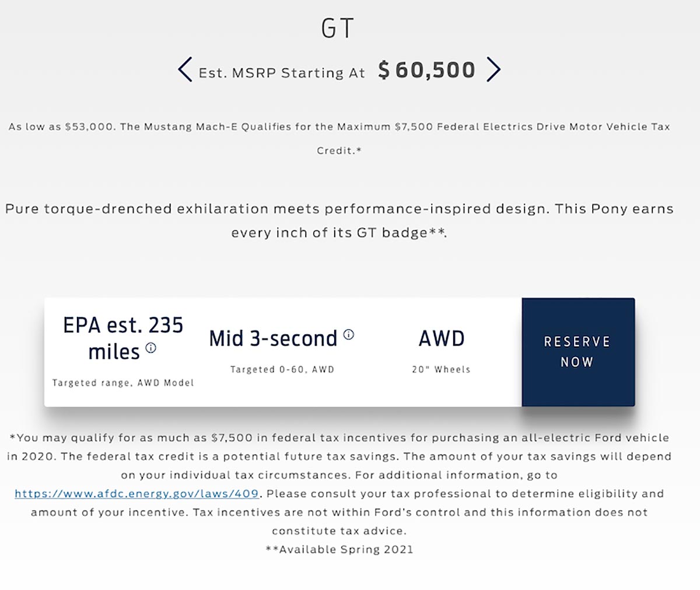Image resolution: width=700 pixels, height=590 pixels.
Task: Click the Est. MSRP Starting At label
Action: (x=282, y=73)
